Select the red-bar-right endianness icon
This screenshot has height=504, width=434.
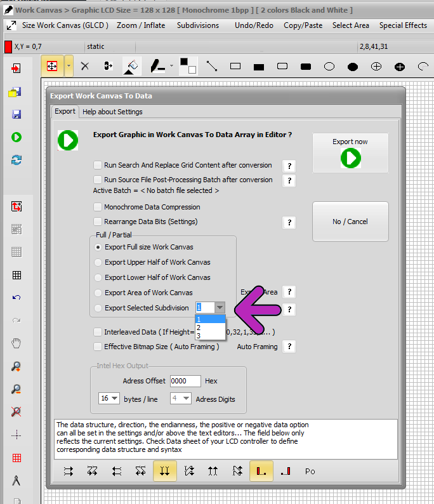pyautogui.click(x=286, y=471)
